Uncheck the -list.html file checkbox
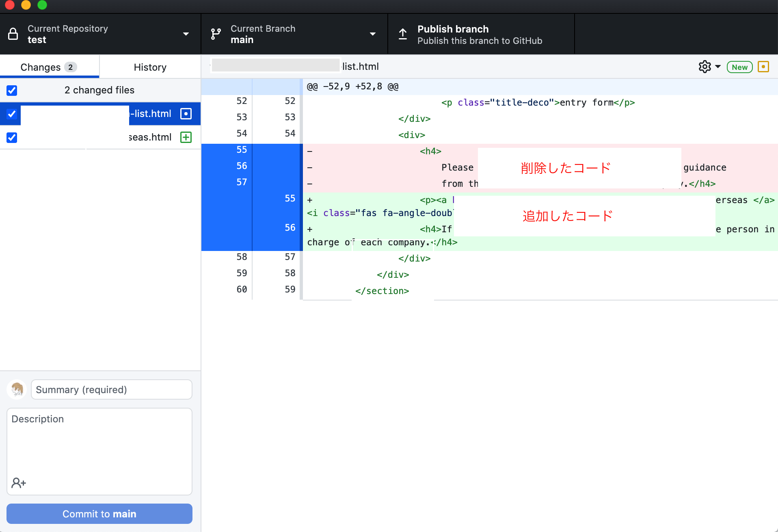 coord(12,114)
